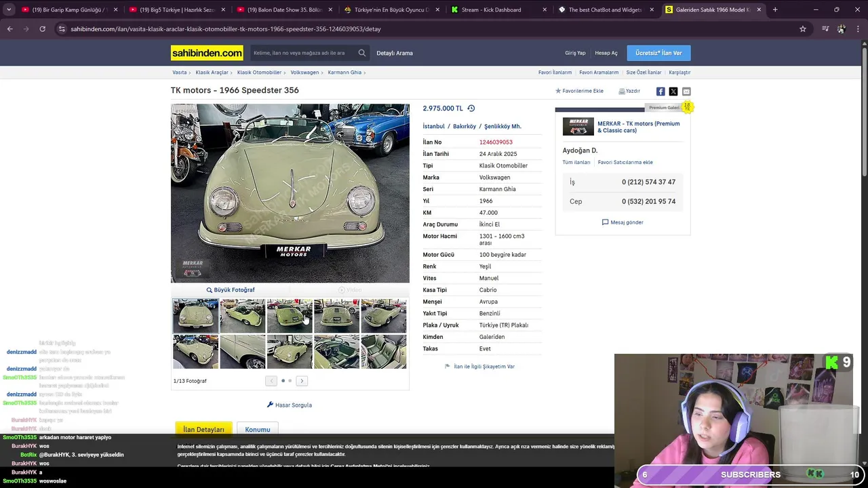Click work number 0 (212) 574 37 47
Image resolution: width=868 pixels, height=488 pixels.
pyautogui.click(x=648, y=182)
